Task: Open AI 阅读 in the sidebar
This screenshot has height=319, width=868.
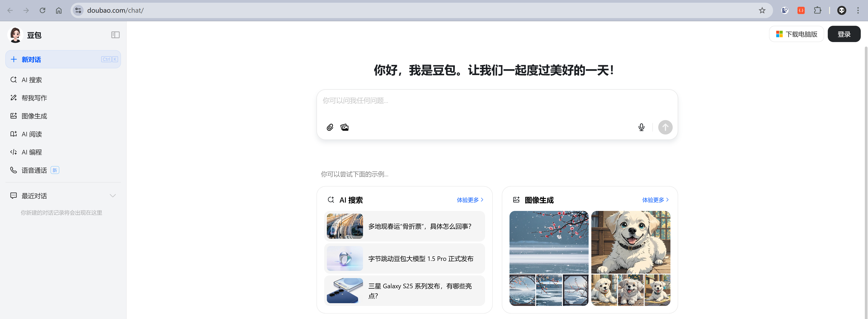Action: click(x=63, y=134)
